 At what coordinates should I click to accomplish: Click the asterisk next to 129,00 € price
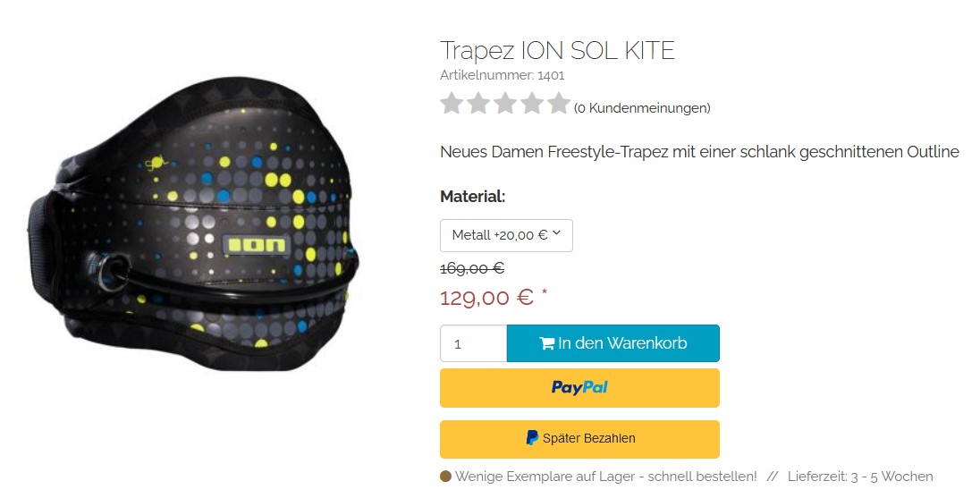click(545, 292)
